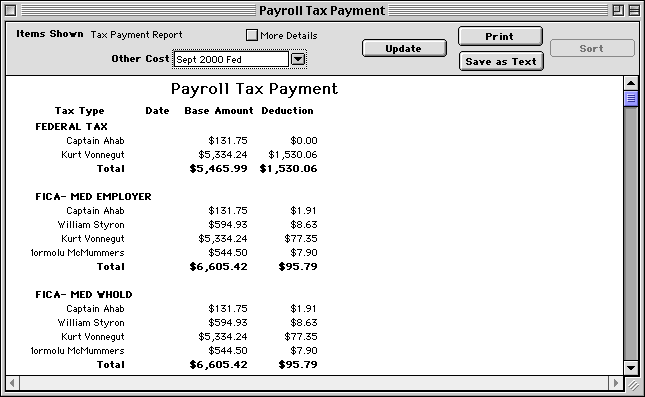Click the Save as Text button
Screen dimensions: 645x397
point(501,61)
